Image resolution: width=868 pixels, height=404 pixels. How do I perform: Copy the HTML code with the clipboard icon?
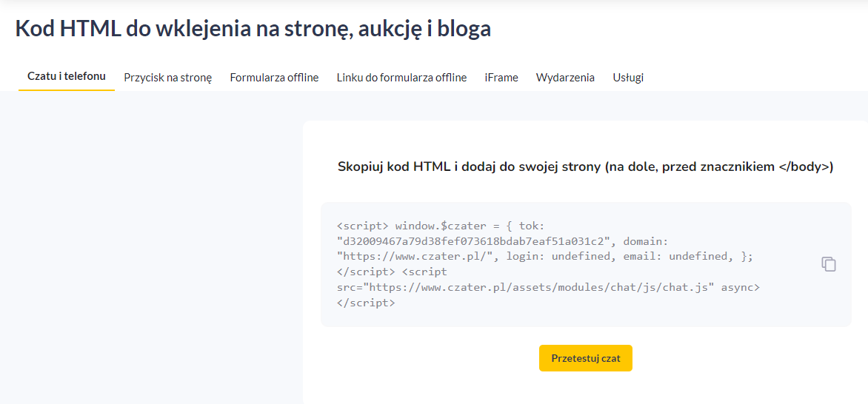(828, 264)
